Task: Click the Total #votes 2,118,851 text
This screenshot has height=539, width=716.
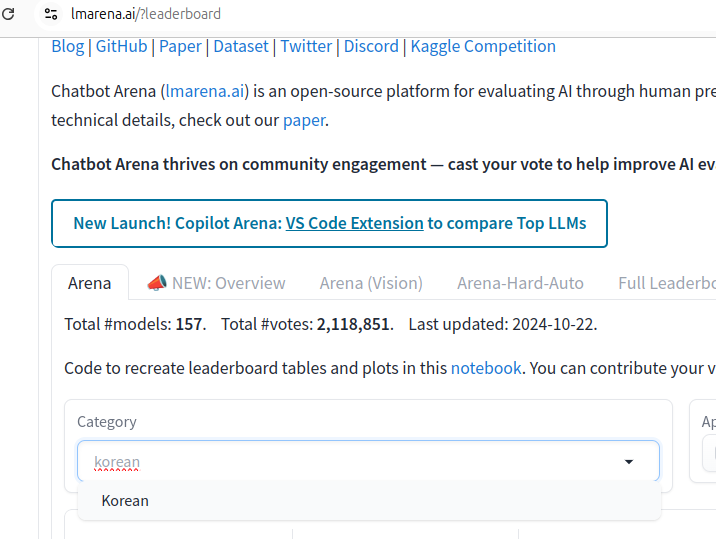Action: point(307,324)
